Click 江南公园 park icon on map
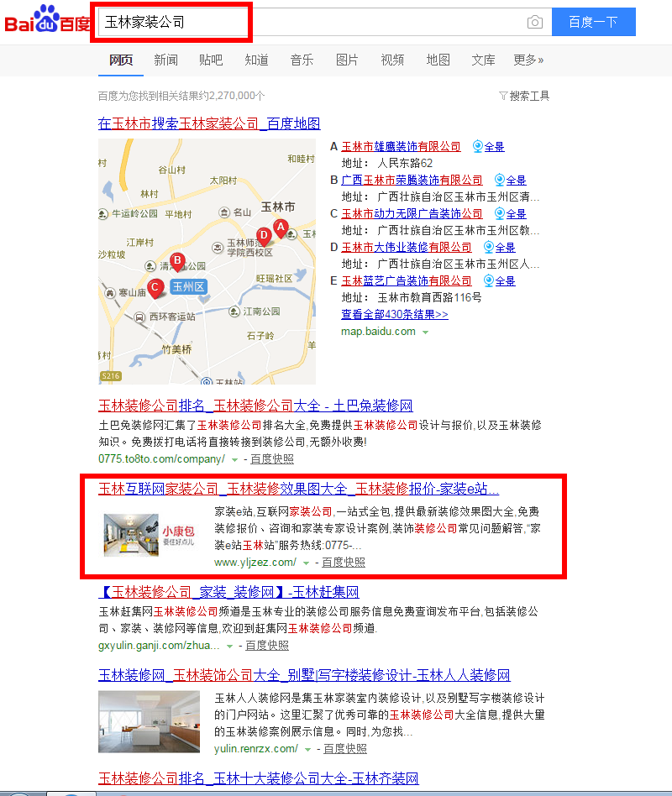Screen dimensions: 672x796 point(234,312)
